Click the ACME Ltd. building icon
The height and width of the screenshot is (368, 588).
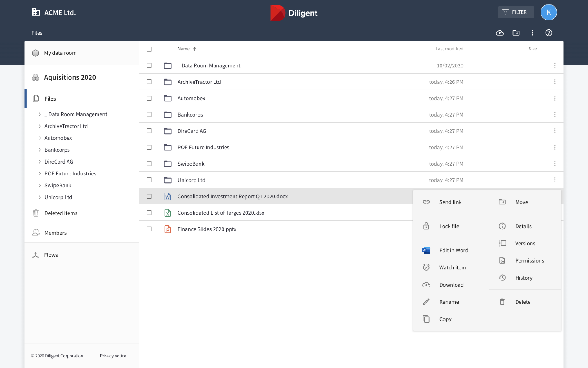pyautogui.click(x=36, y=12)
